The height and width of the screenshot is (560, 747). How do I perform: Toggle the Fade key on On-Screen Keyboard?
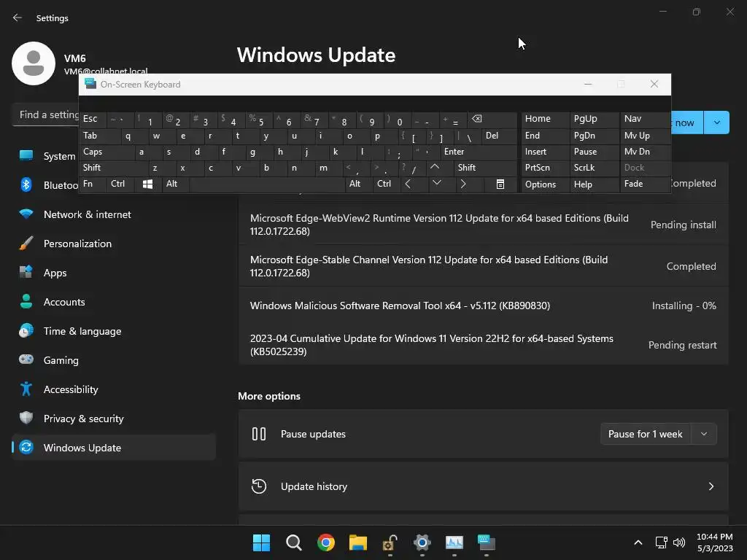pyautogui.click(x=645, y=184)
